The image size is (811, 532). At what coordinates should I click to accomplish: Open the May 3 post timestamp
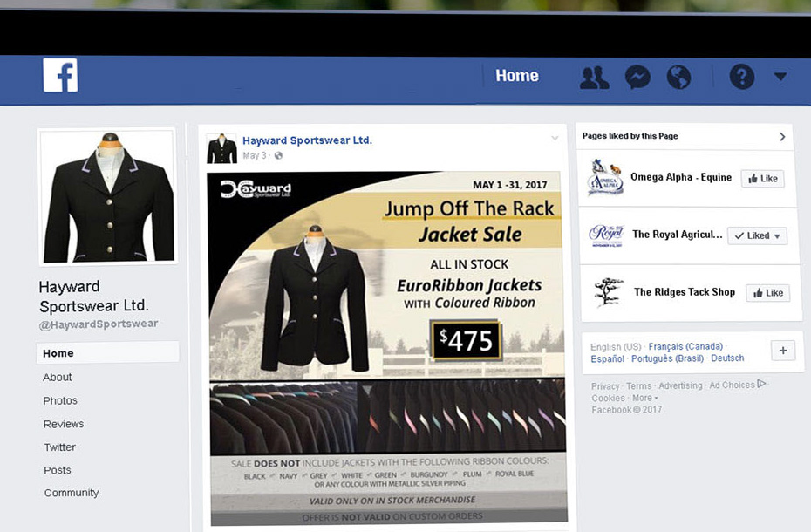(255, 155)
